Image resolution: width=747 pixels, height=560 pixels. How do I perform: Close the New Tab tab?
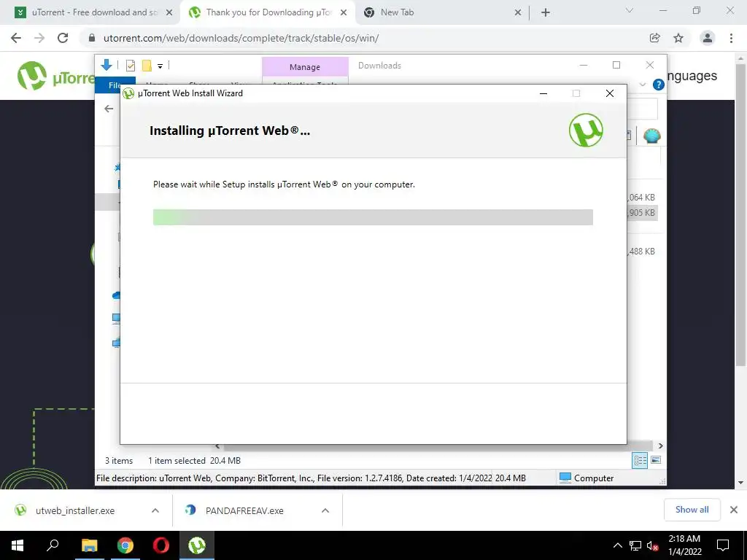point(518,13)
